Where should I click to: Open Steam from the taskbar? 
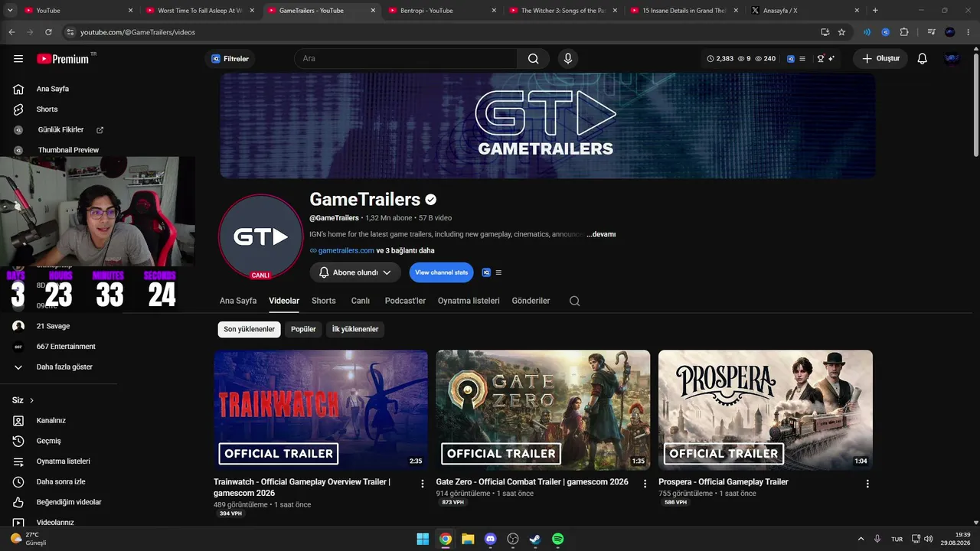coord(535,539)
